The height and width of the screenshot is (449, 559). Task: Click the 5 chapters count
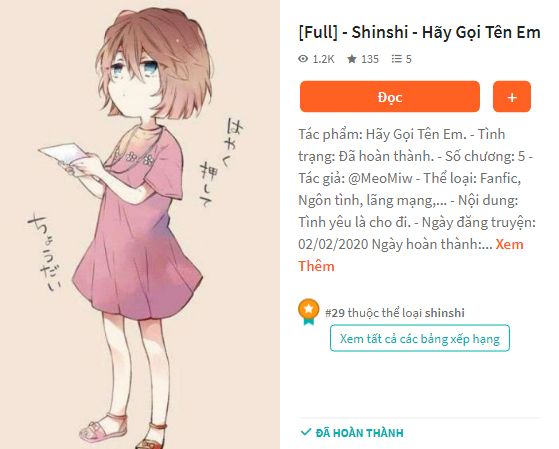click(409, 59)
